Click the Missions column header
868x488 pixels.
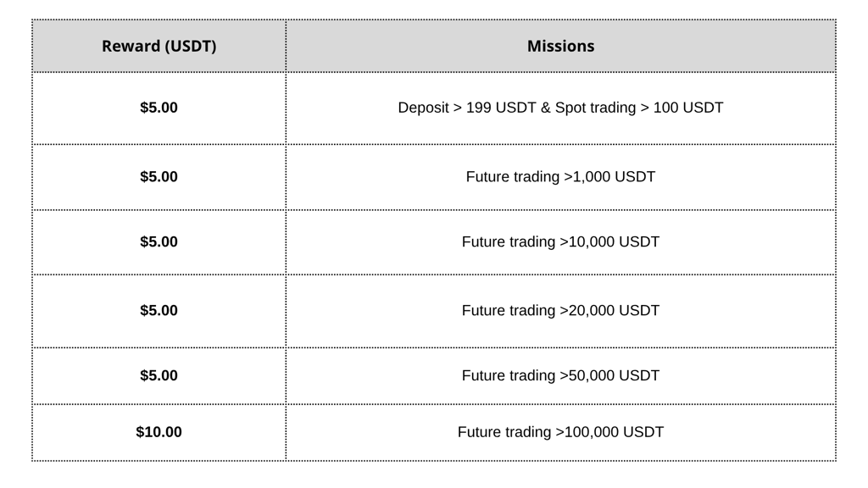tap(561, 46)
